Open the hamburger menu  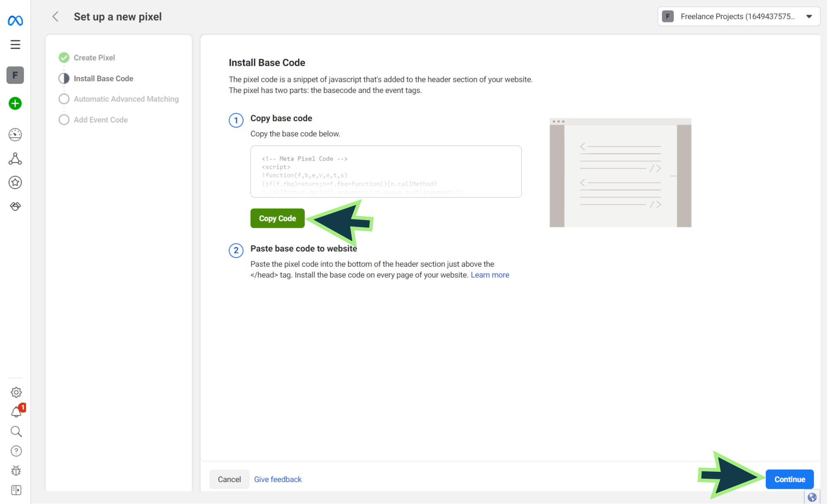coord(15,44)
